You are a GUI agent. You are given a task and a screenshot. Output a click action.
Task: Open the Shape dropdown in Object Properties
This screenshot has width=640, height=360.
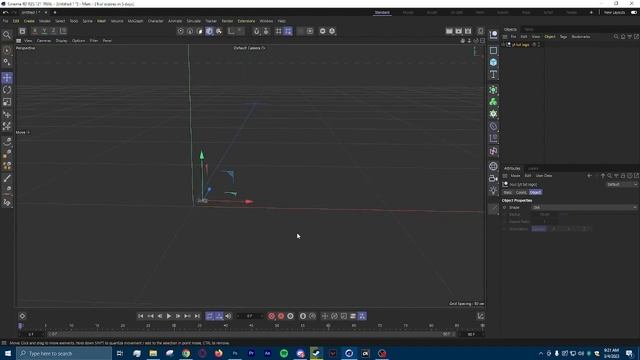pos(584,207)
